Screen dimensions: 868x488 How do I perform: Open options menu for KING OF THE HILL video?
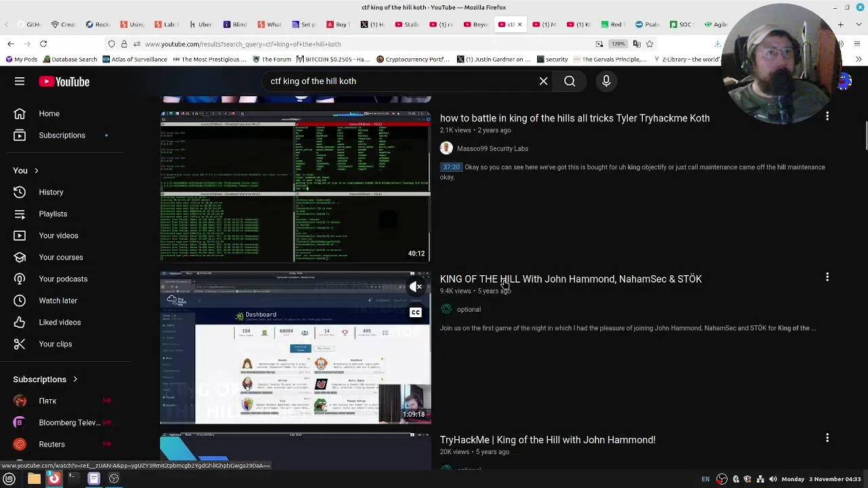[x=827, y=277]
